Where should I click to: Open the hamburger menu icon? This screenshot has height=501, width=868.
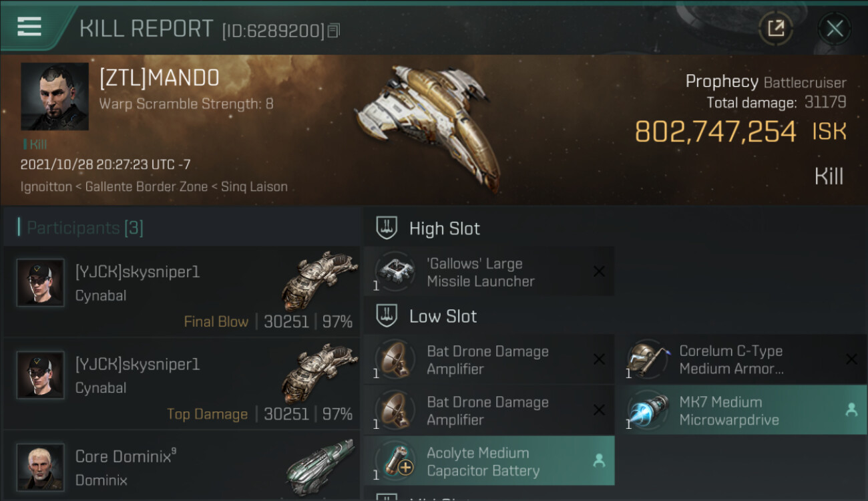29,27
